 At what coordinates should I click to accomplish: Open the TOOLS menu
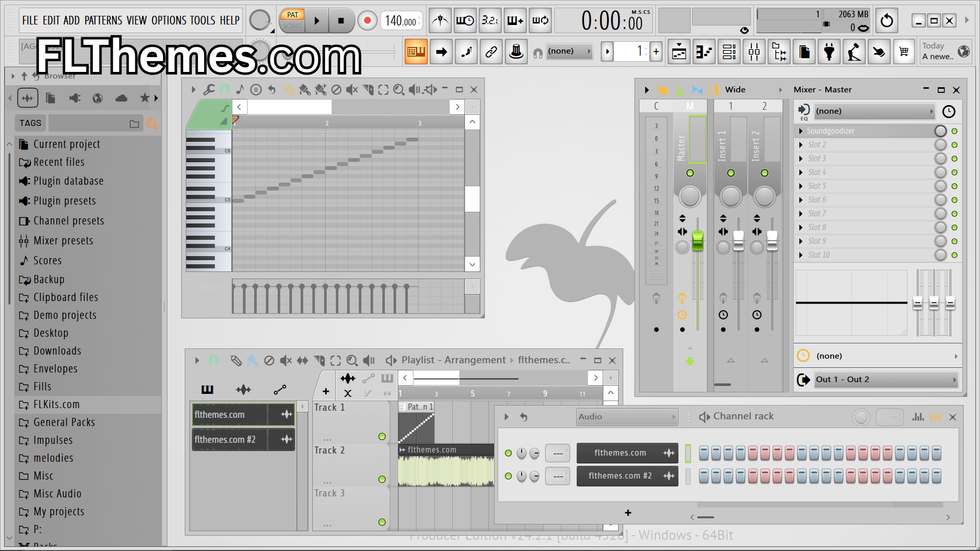pyautogui.click(x=203, y=20)
